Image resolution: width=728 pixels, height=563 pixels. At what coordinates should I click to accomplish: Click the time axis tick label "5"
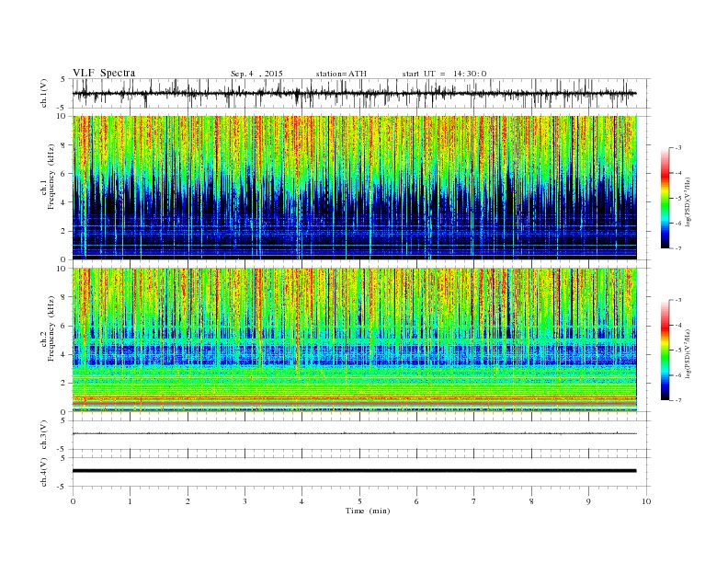coord(359,501)
